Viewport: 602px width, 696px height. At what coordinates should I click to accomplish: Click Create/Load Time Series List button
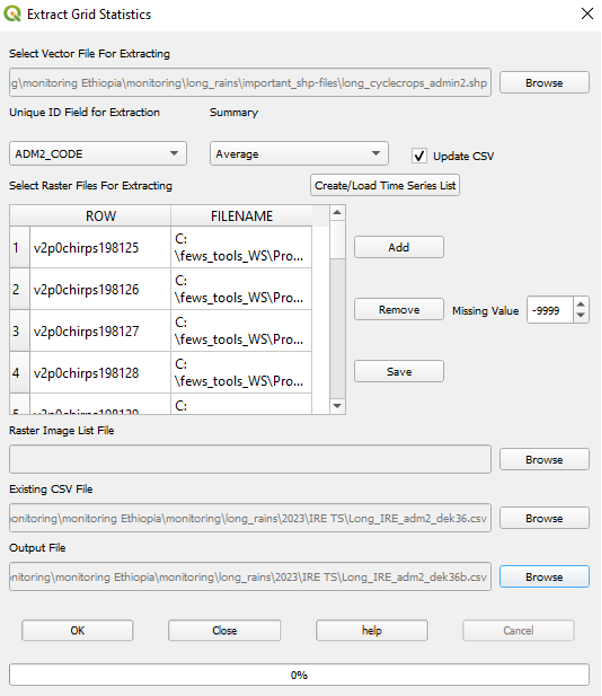[x=385, y=185]
